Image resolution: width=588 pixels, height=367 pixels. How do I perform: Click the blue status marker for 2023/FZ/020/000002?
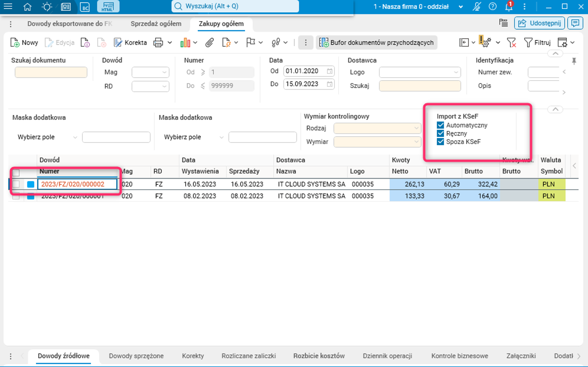(x=30, y=184)
